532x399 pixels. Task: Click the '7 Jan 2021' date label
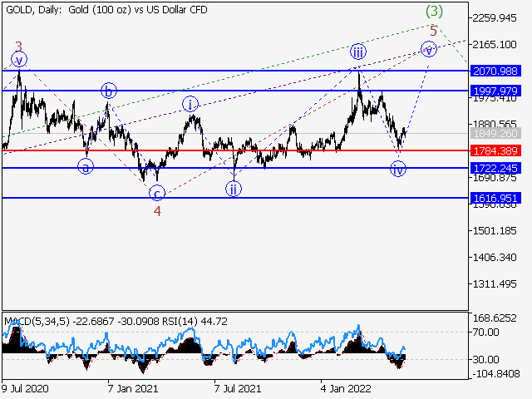tap(133, 388)
